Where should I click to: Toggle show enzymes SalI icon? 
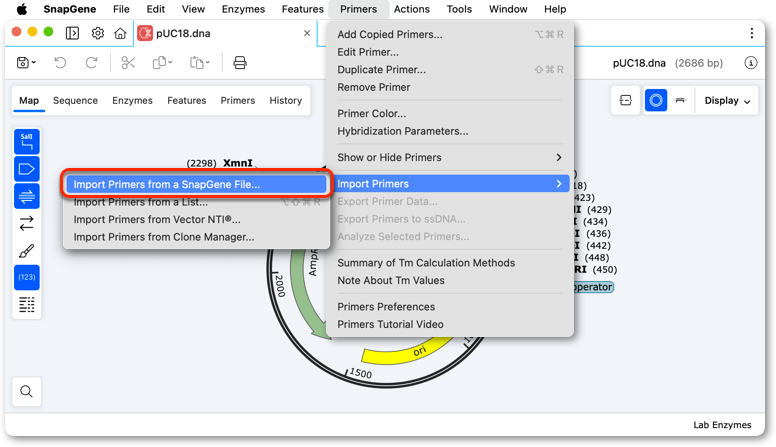click(27, 142)
